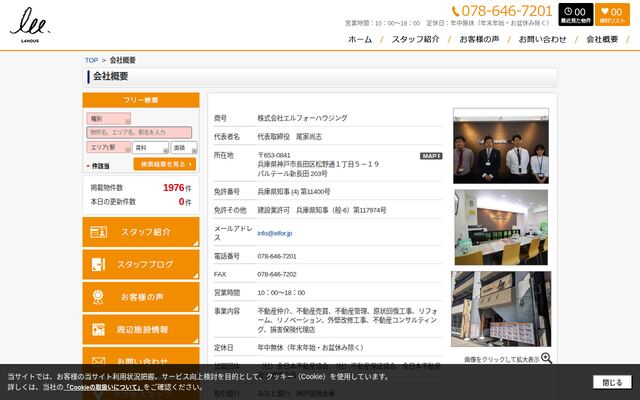Open the スタッフブログ sidebar banner
The width and height of the screenshot is (640, 400).
coord(141,264)
